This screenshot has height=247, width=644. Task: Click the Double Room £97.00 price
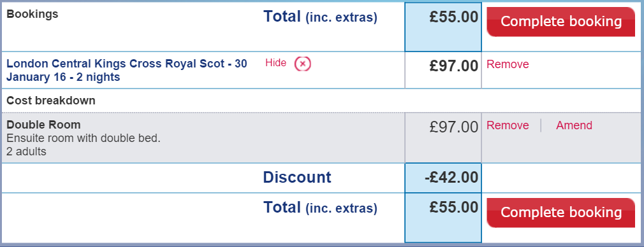pos(454,127)
